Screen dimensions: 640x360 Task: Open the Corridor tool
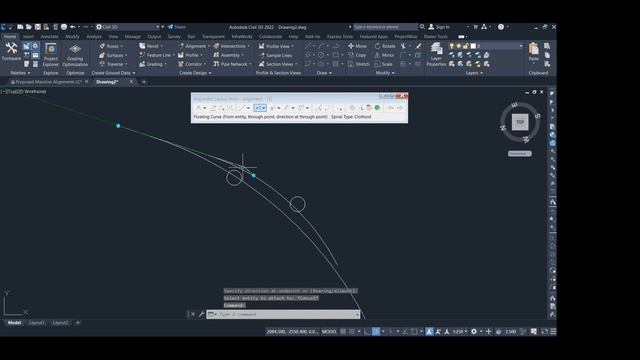click(x=191, y=64)
